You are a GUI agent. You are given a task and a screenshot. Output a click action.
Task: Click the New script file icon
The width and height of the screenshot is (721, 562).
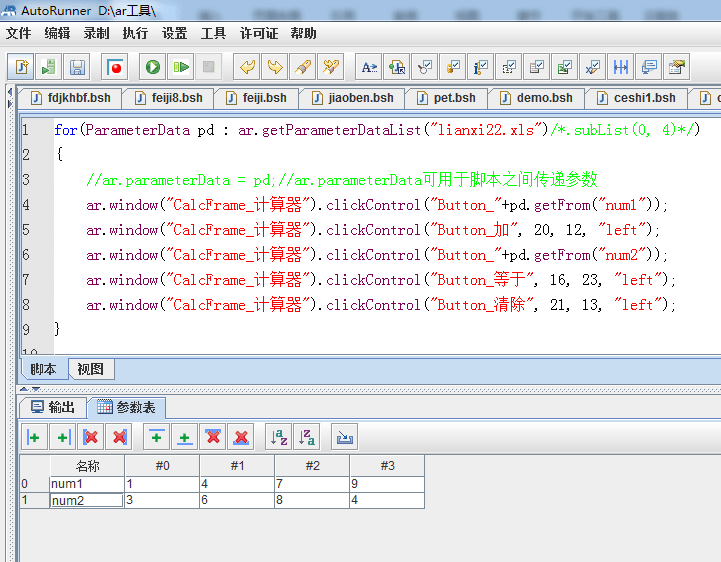click(x=20, y=67)
